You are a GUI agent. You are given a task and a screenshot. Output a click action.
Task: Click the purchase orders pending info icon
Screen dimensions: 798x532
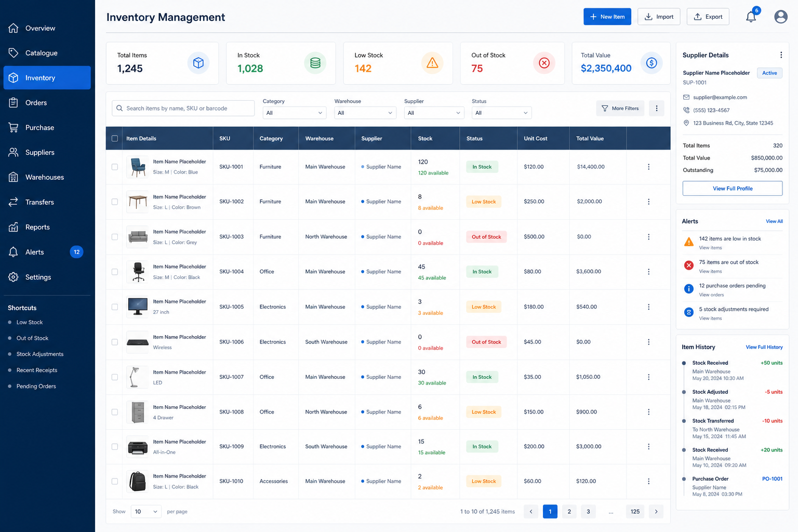689,289
